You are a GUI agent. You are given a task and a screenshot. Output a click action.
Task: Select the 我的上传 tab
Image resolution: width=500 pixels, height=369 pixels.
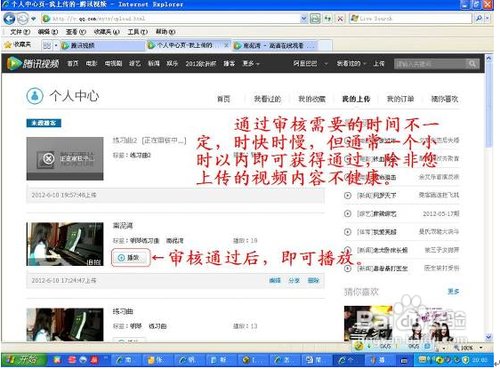pyautogui.click(x=356, y=99)
